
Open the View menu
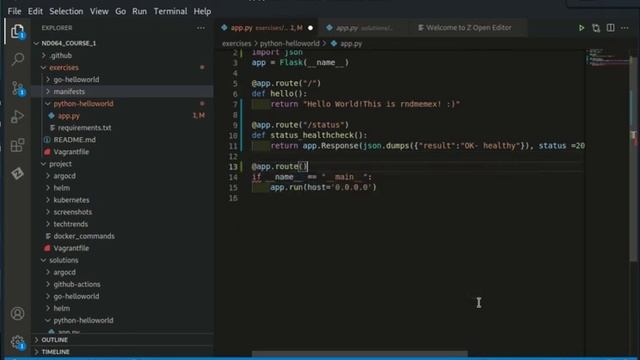(99, 11)
